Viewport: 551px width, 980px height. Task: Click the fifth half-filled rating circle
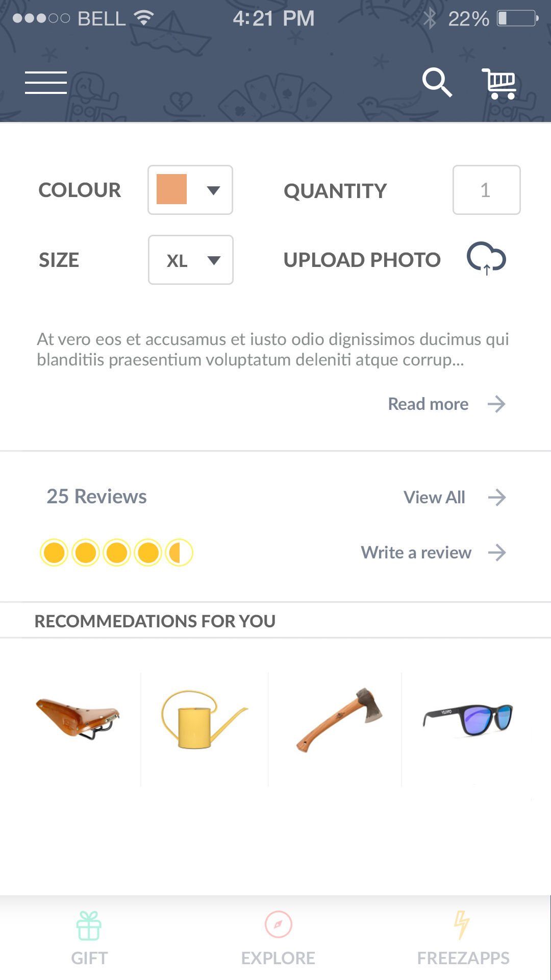point(179,553)
